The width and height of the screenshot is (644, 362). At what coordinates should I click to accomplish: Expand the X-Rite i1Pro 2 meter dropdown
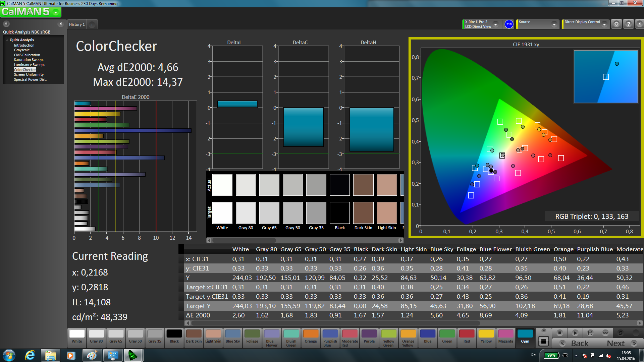(x=495, y=24)
